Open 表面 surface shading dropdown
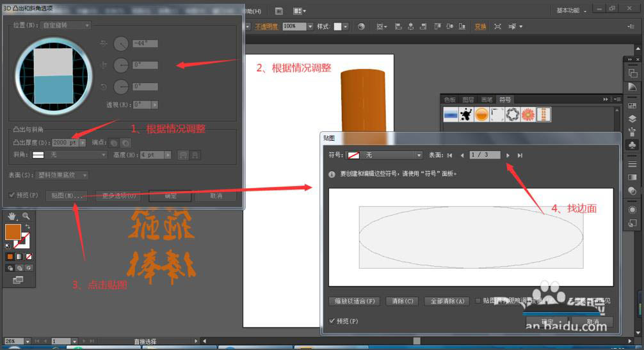Viewport: 644px width, 350px height. pyautogui.click(x=63, y=175)
